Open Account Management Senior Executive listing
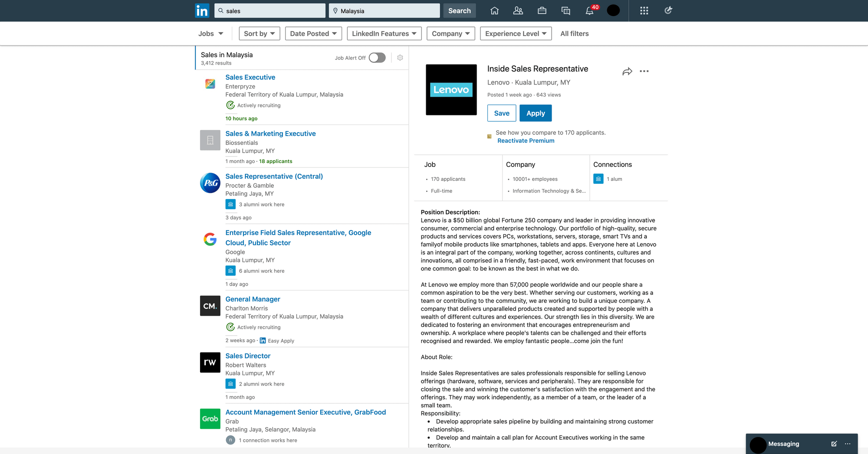Image resolution: width=868 pixels, height=454 pixels. coord(306,412)
